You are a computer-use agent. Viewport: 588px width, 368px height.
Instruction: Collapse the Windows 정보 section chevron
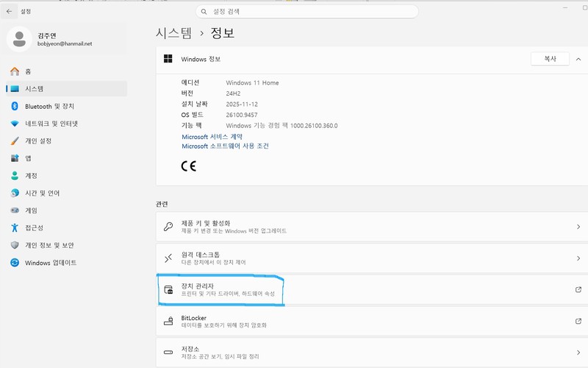click(578, 60)
